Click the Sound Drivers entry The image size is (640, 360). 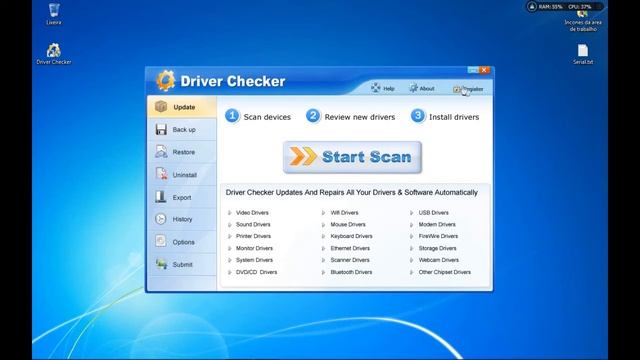253,224
